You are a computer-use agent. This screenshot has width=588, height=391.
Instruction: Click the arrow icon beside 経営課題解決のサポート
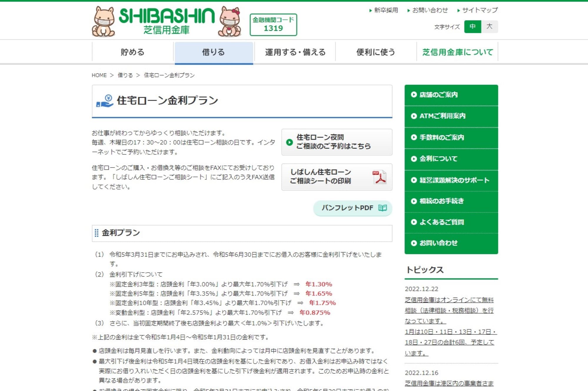[414, 180]
